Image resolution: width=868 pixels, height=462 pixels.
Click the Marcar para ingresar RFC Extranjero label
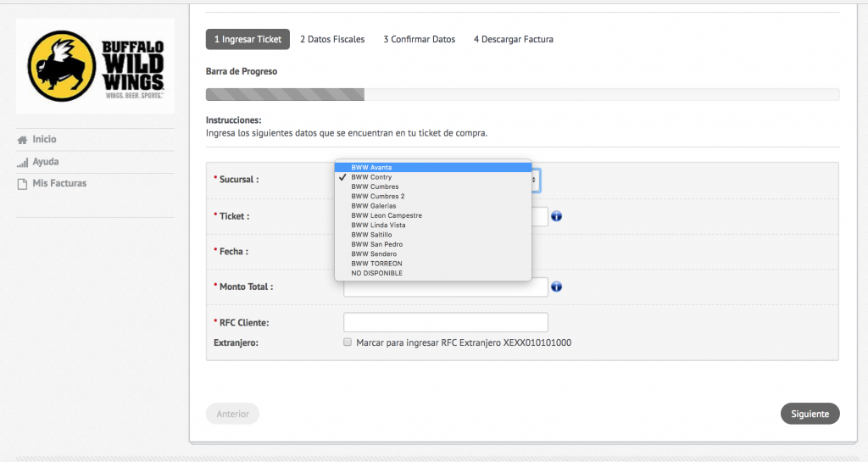click(464, 342)
